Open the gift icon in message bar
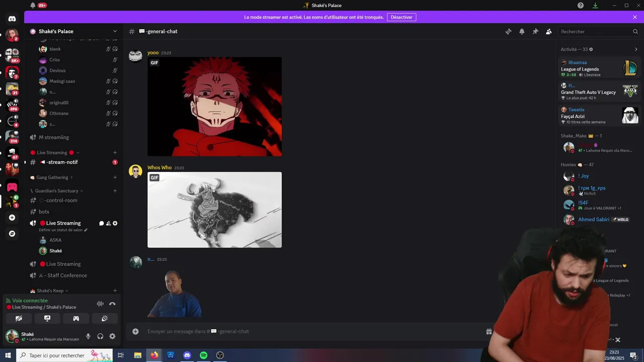644x362 pixels. (489, 331)
